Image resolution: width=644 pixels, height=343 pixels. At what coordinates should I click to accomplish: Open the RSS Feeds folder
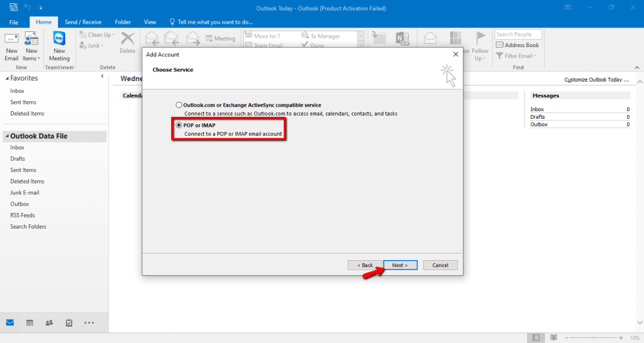tap(23, 215)
